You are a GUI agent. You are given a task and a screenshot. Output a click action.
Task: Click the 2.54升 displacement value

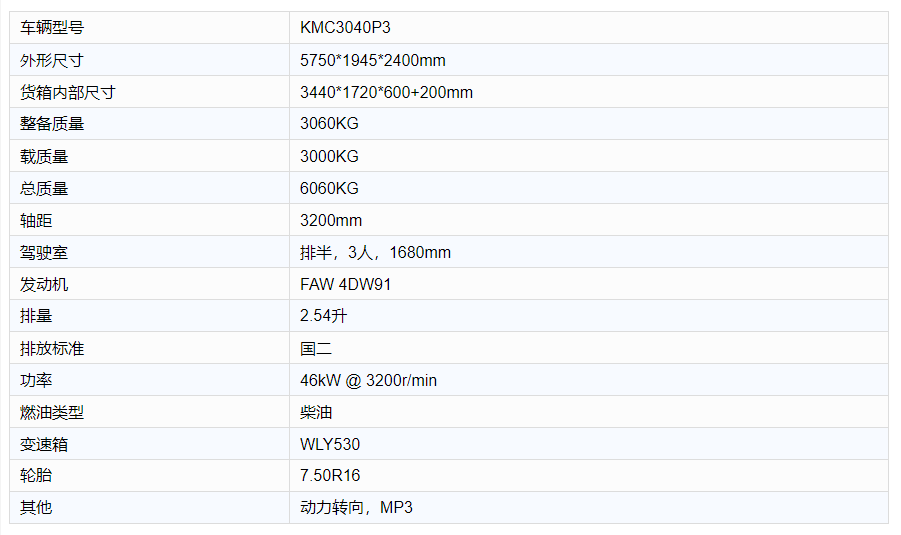[324, 315]
